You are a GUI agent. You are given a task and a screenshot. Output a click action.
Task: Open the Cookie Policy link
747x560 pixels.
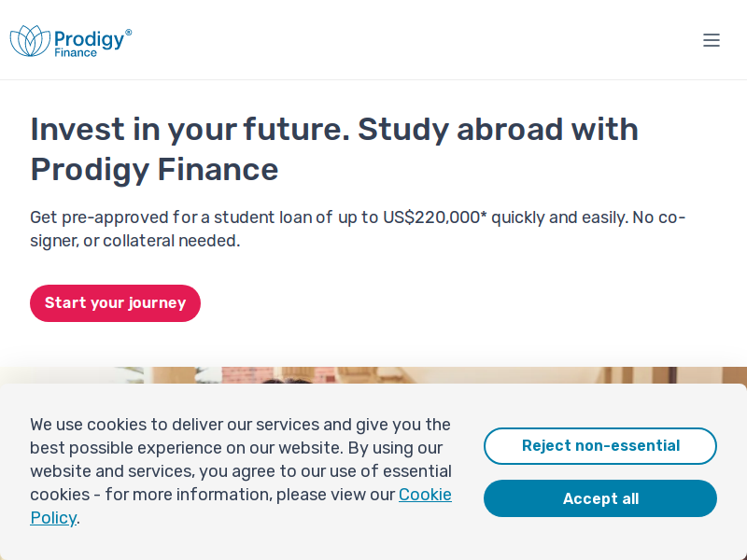(x=425, y=495)
